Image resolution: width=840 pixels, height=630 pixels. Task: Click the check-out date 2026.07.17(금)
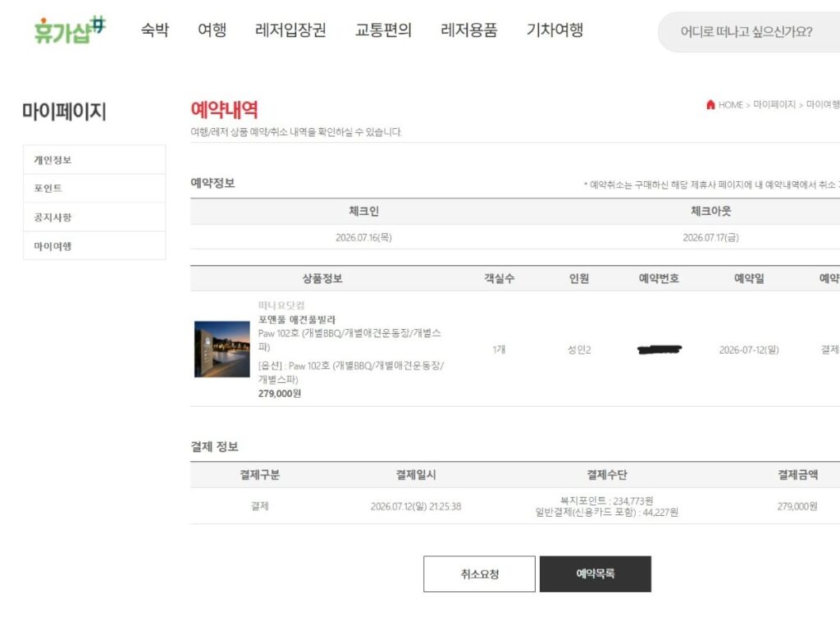pyautogui.click(x=711, y=237)
